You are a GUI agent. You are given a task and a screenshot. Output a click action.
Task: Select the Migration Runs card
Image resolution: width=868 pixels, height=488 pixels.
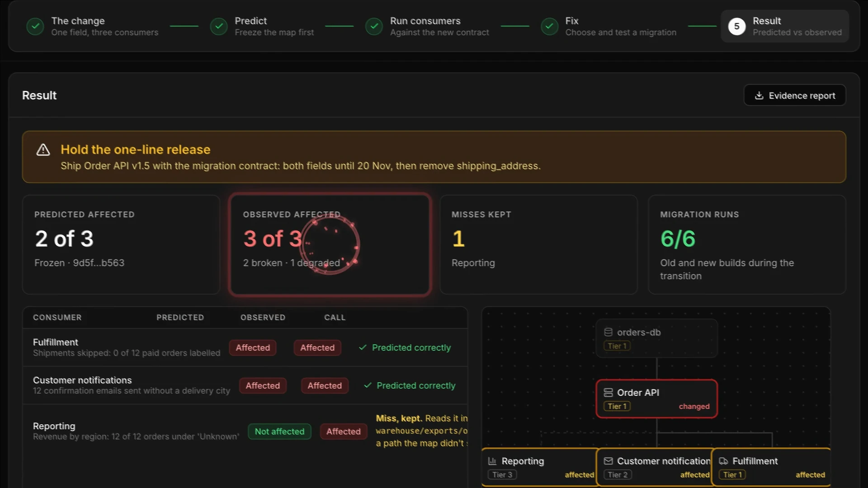click(x=747, y=244)
